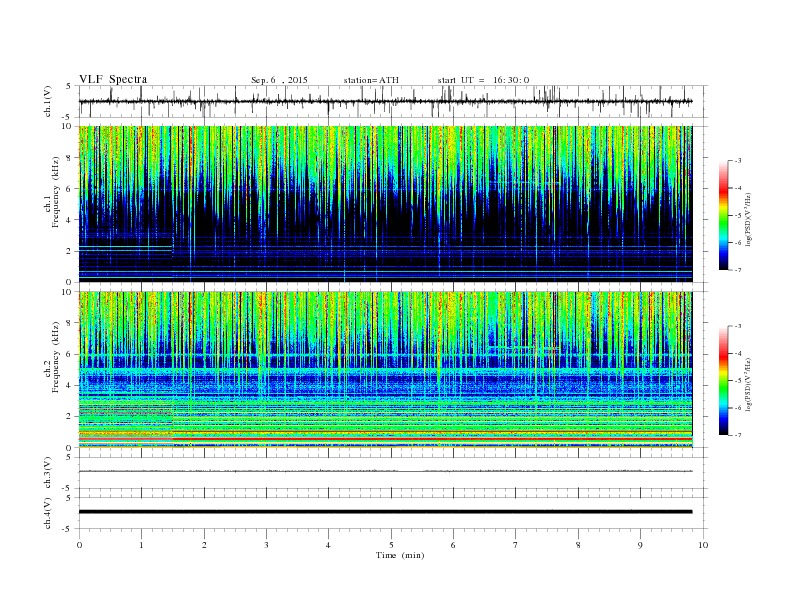Click the ch.2 "Frequency (kHz)" axis label
792x612 pixels.
(56, 357)
